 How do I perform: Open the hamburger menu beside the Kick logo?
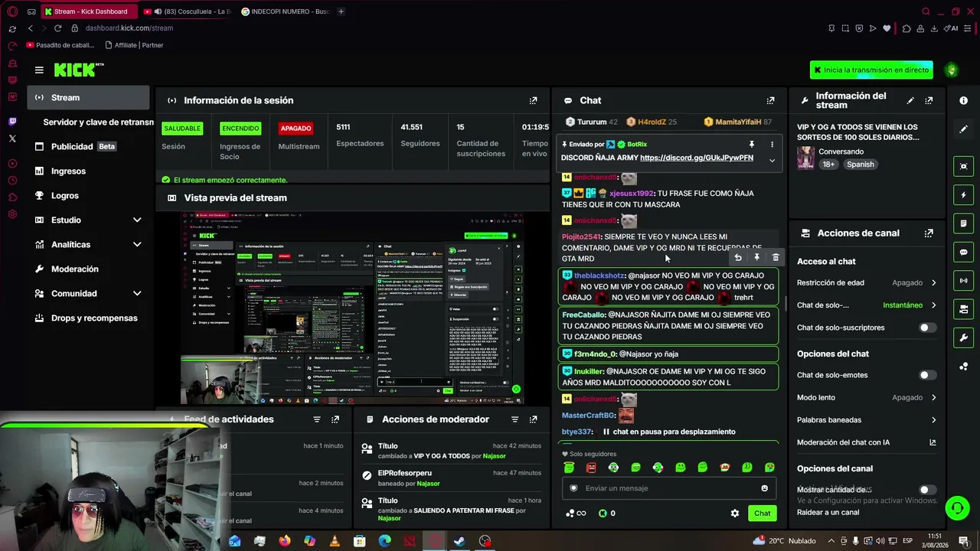point(39,70)
